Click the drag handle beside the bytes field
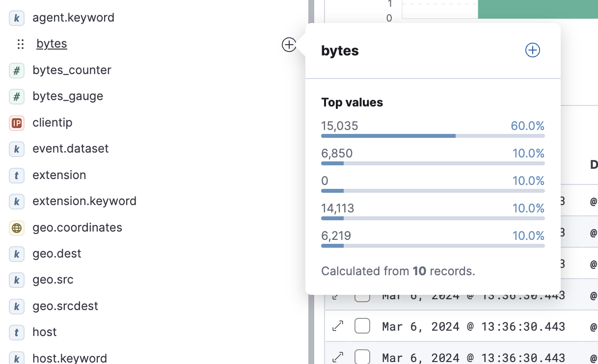Screen dimensions: 598x364 (20, 44)
